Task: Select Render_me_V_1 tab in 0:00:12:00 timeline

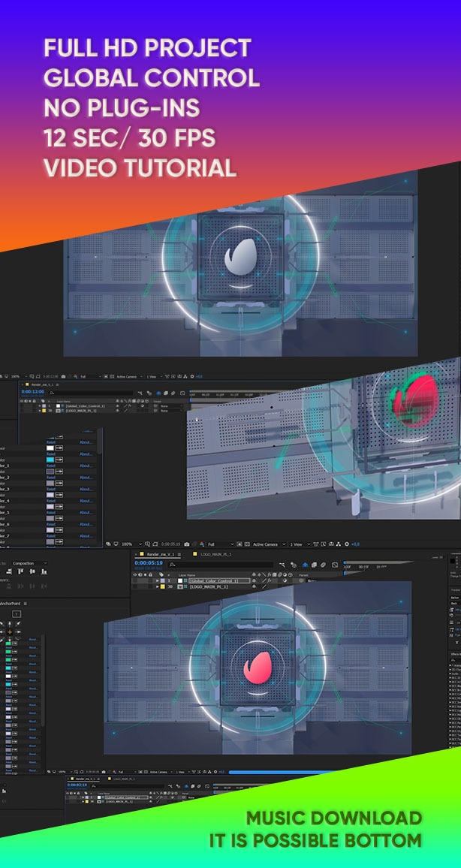Action: pos(42,384)
